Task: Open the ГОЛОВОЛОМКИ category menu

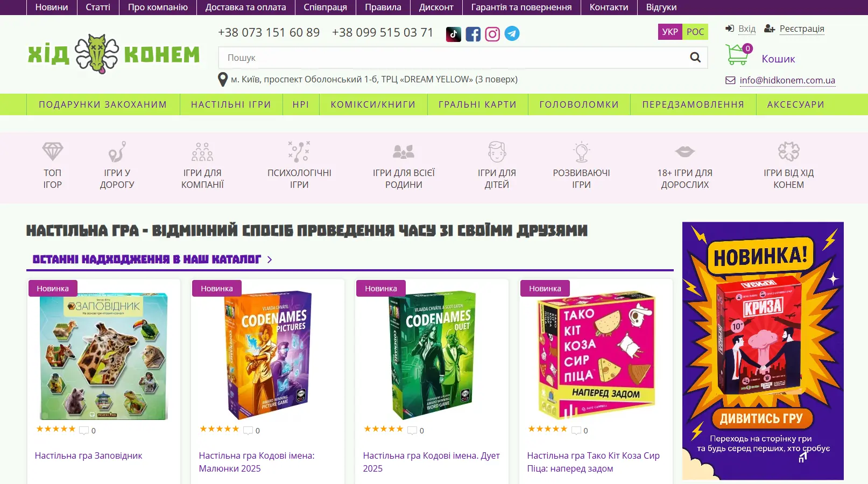Action: click(x=579, y=104)
